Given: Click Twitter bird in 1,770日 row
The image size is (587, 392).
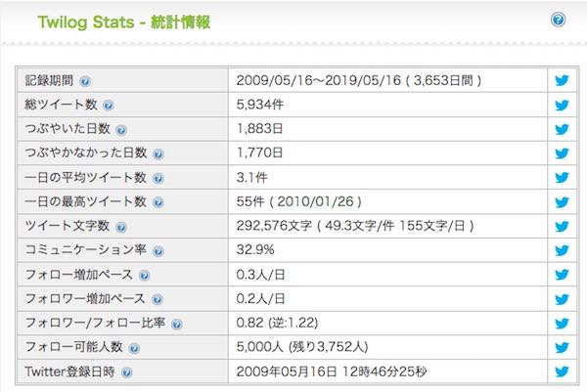Looking at the screenshot, I should pos(562,152).
